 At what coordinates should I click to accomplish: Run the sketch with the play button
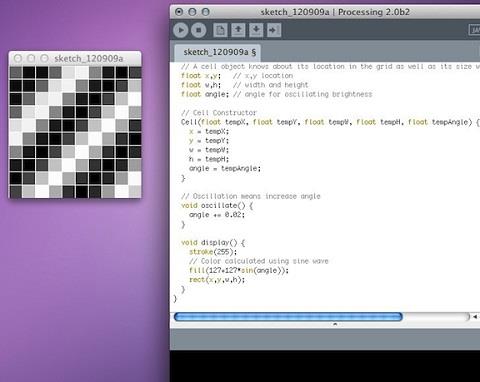(181, 30)
